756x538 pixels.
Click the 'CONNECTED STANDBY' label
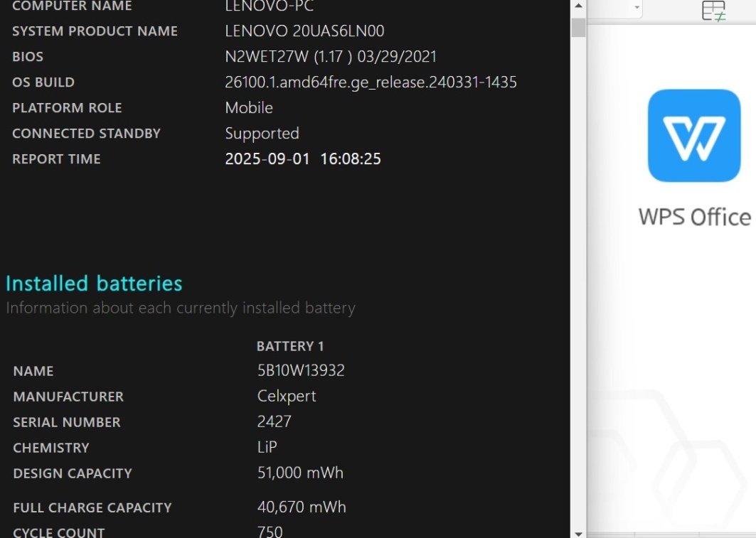[x=86, y=134]
